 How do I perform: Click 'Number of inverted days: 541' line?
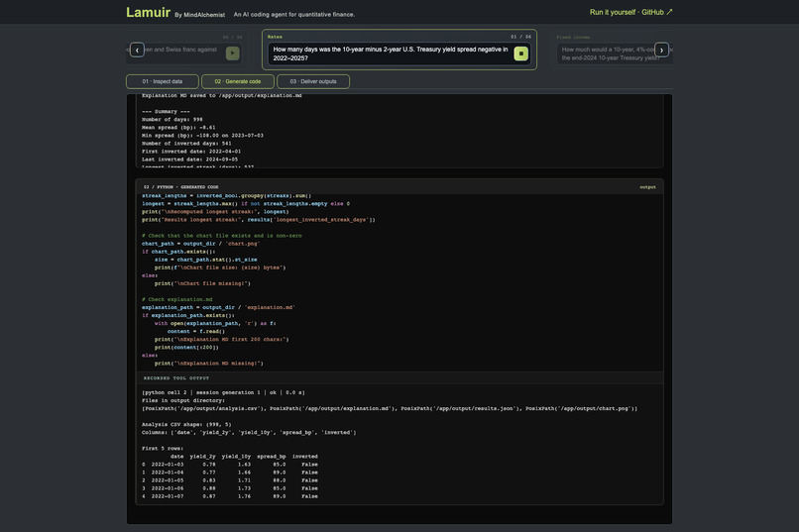(x=186, y=144)
